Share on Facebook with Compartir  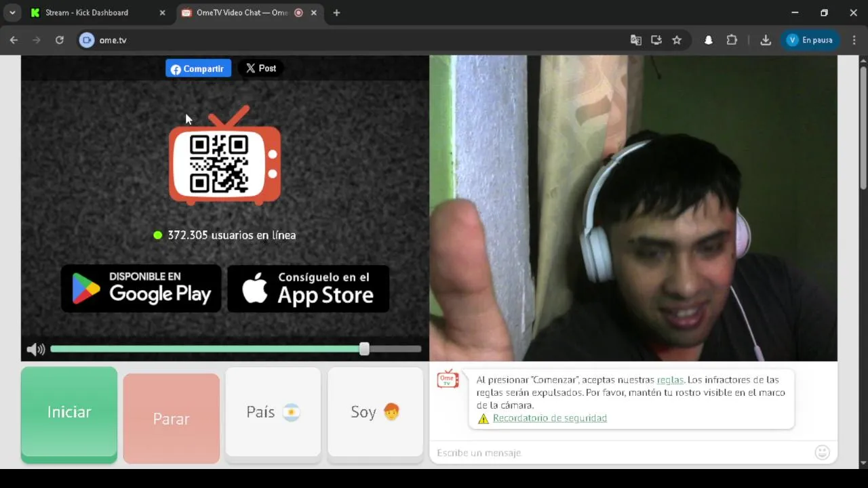(x=198, y=68)
